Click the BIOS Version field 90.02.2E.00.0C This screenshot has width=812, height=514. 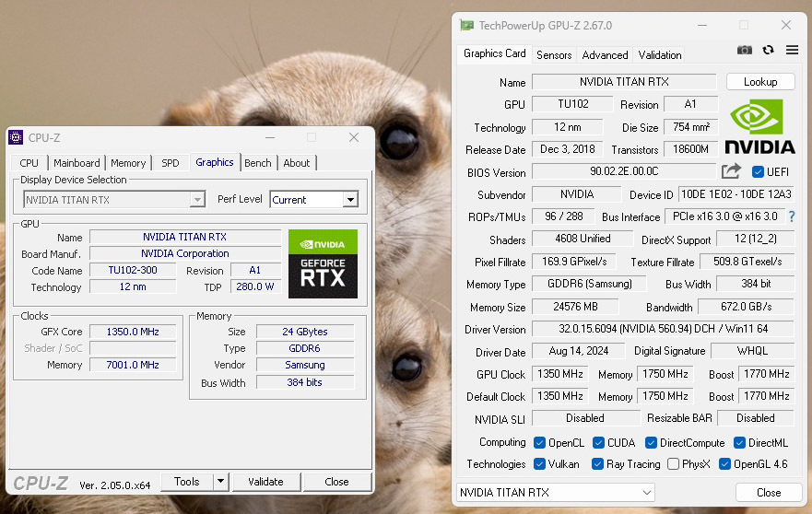(x=624, y=171)
